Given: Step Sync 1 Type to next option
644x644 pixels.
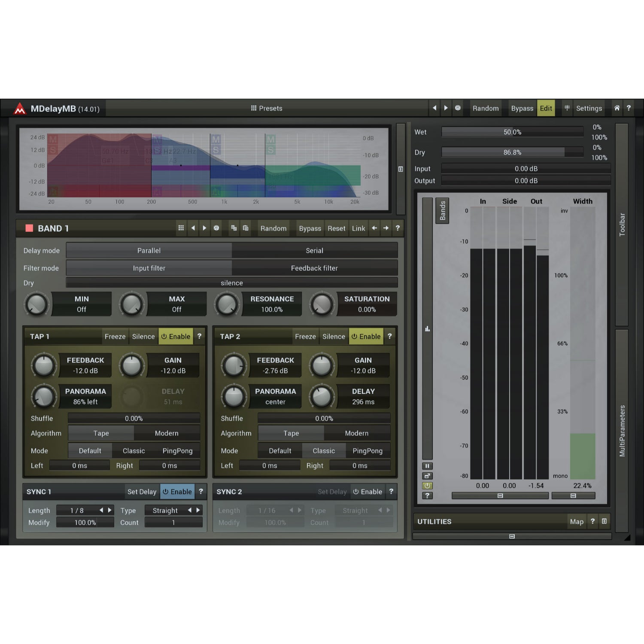Looking at the screenshot, I should point(198,510).
